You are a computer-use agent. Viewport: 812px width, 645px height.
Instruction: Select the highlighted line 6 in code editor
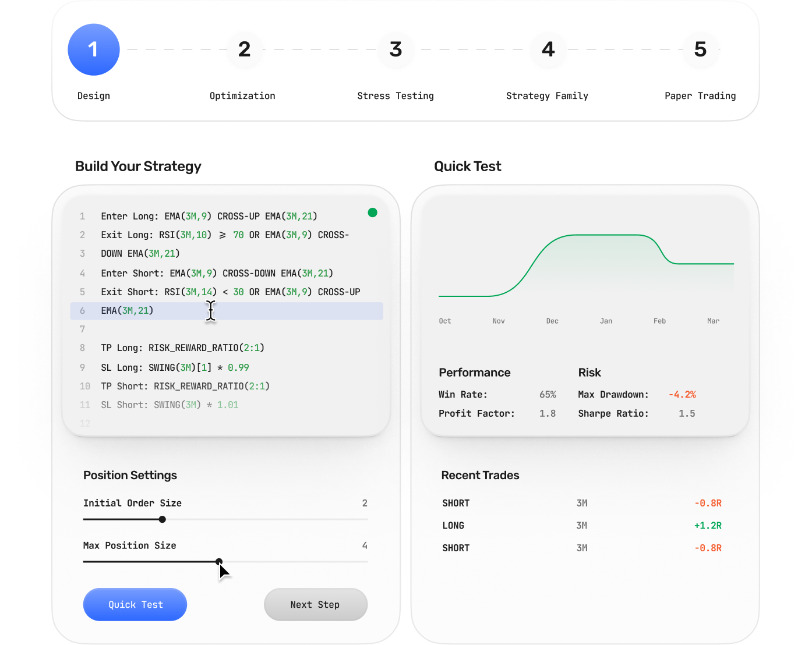[x=226, y=311]
